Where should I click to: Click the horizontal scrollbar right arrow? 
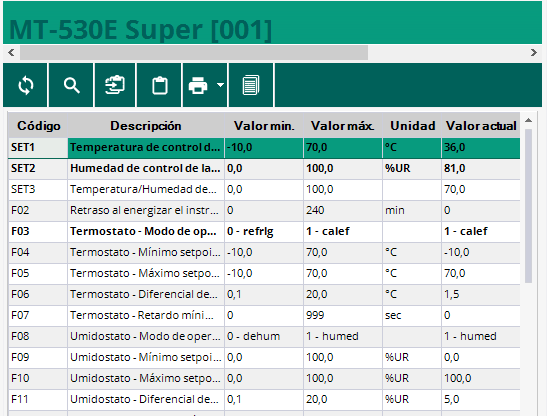pos(533,53)
